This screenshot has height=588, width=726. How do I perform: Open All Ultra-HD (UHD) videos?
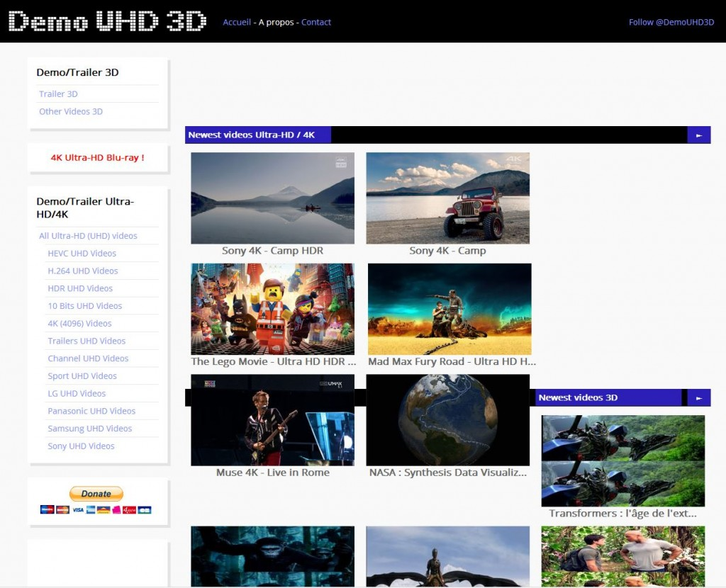coord(88,236)
